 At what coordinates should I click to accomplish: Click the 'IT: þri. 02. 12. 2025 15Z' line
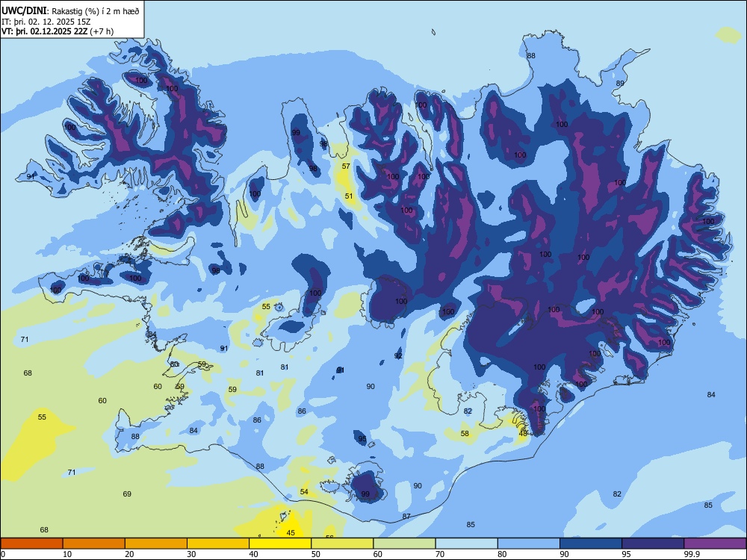coord(46,22)
